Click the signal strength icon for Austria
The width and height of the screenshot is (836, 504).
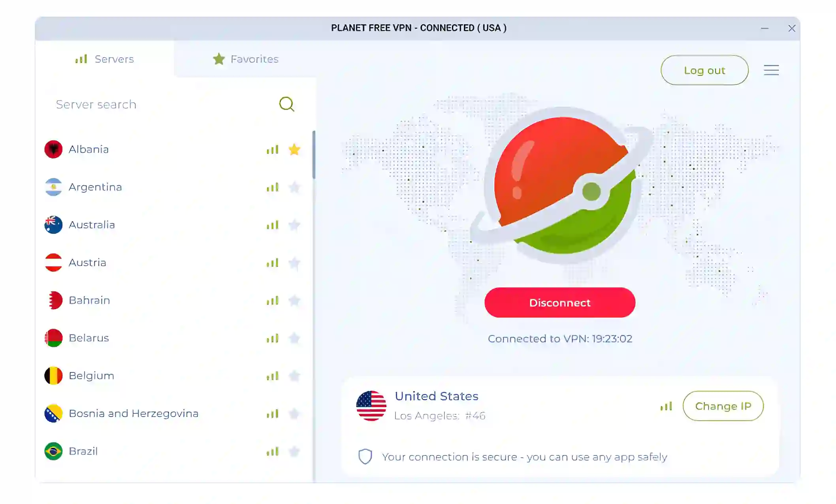(x=272, y=262)
